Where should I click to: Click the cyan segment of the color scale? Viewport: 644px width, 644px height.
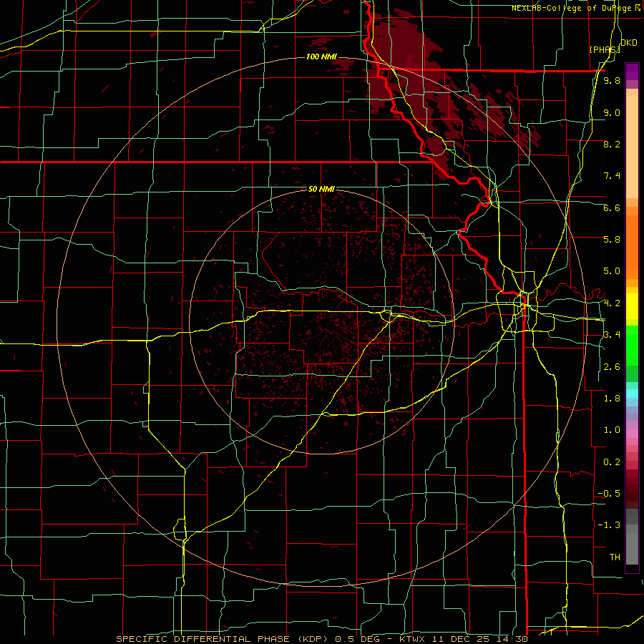pos(632,394)
